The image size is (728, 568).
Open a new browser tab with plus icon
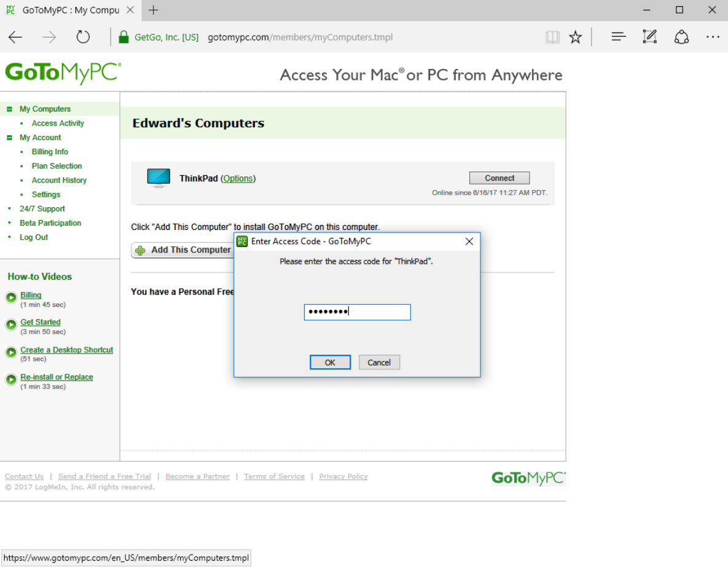click(153, 10)
